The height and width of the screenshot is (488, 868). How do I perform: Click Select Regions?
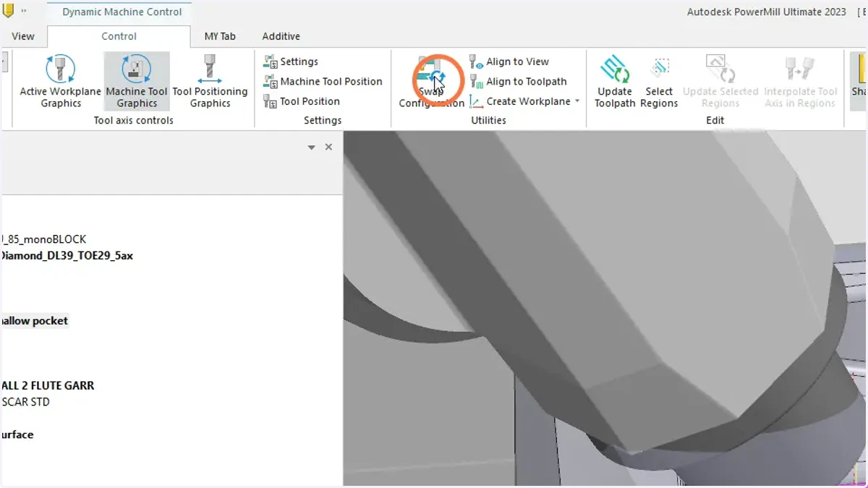[x=659, y=82]
